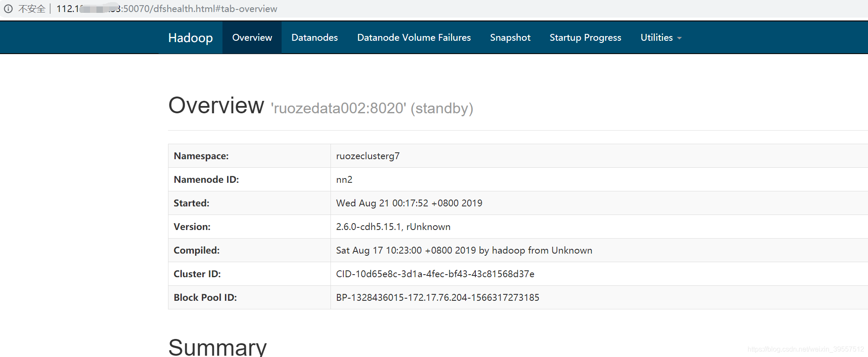Click the Block Pool ID: label
Screen dimensions: 868x357
pos(205,297)
